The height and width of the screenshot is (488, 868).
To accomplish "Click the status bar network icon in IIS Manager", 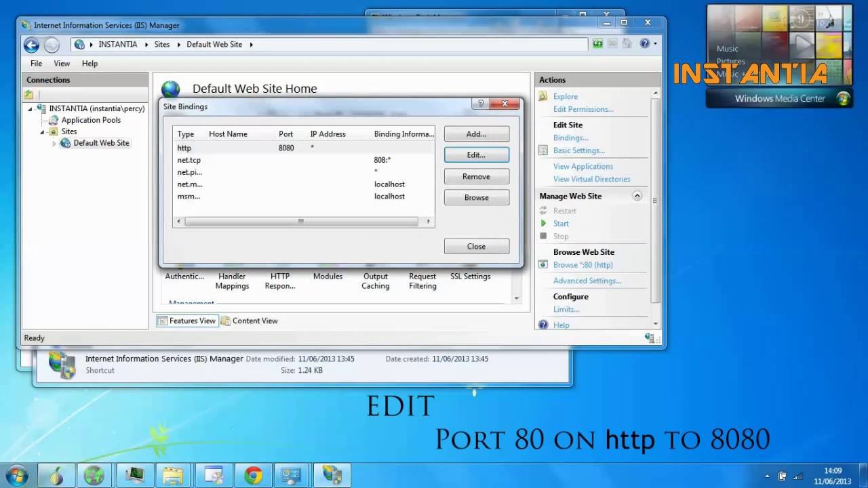I will (x=650, y=338).
